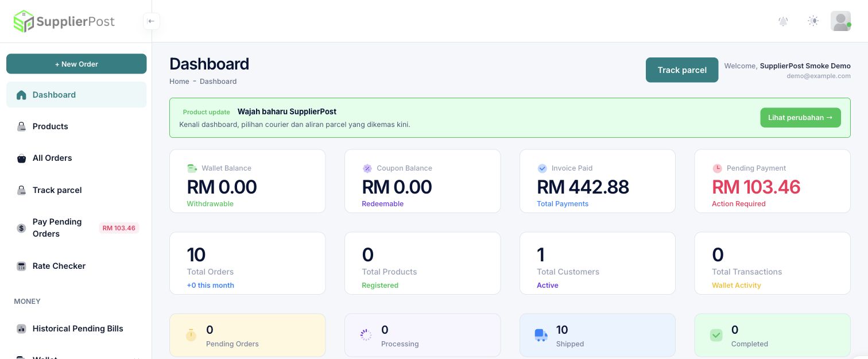Click Shipped status label
Screen dimensions: 868x359
click(x=570, y=344)
